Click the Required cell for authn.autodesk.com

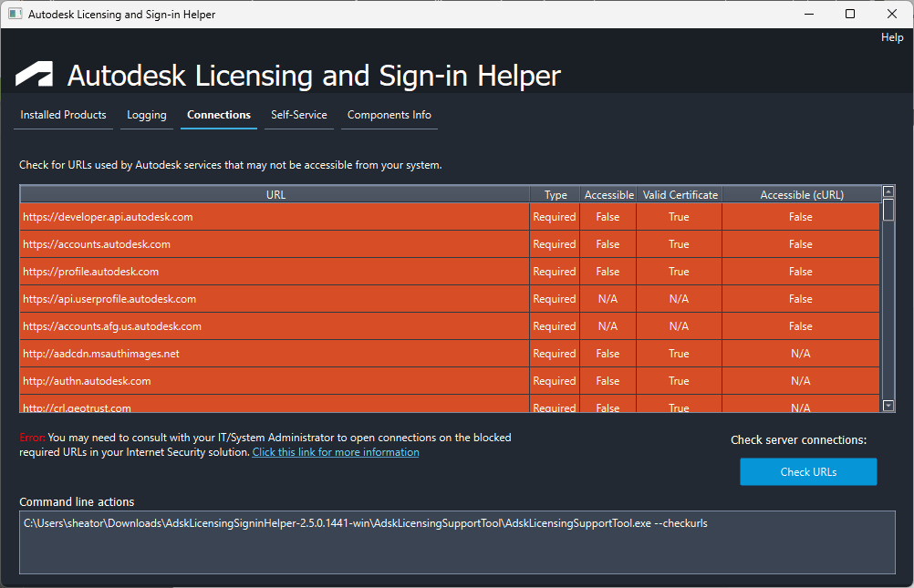[555, 381]
